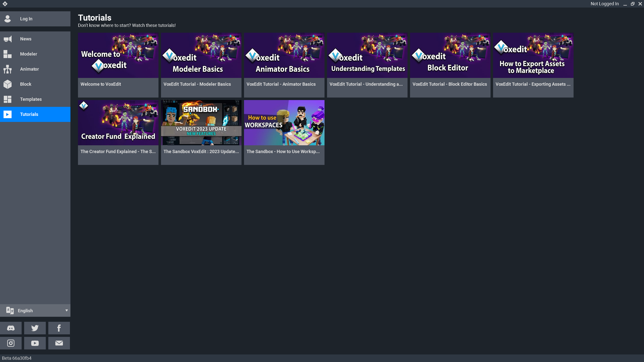The width and height of the screenshot is (644, 362).
Task: Click the Instagram icon button
Action: [x=11, y=343]
